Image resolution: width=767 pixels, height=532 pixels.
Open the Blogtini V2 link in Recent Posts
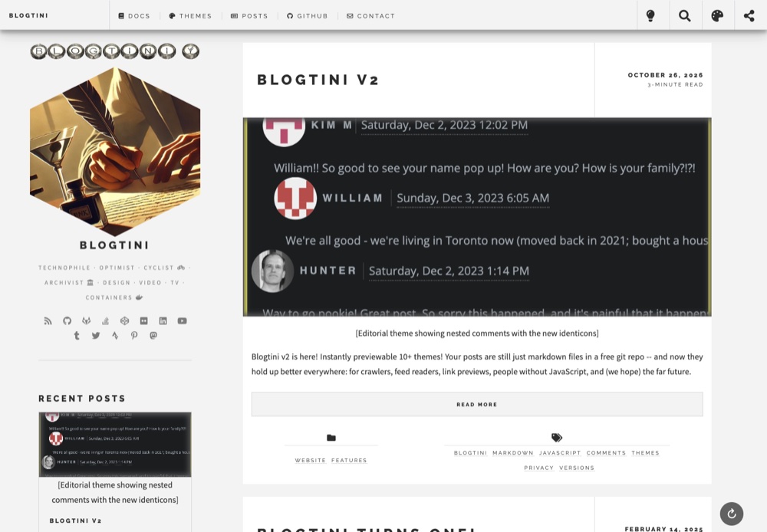(x=75, y=521)
